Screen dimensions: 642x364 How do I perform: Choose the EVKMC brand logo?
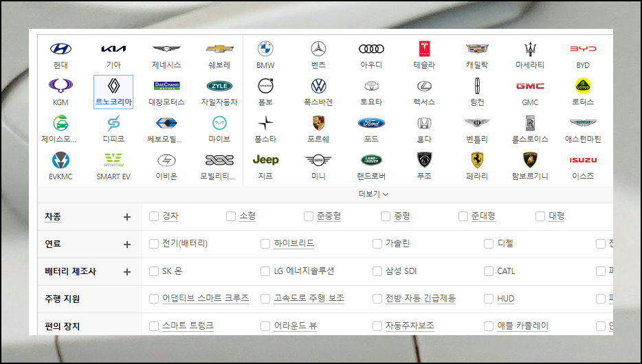[60, 160]
